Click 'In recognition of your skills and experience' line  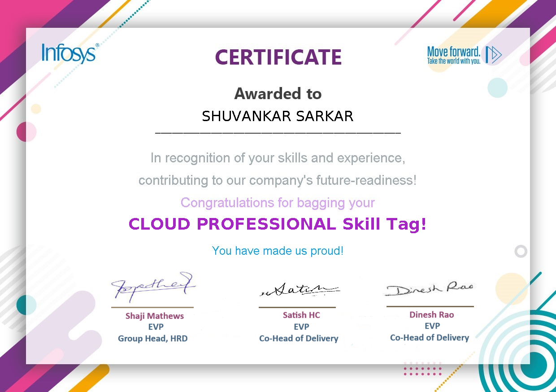(278, 158)
